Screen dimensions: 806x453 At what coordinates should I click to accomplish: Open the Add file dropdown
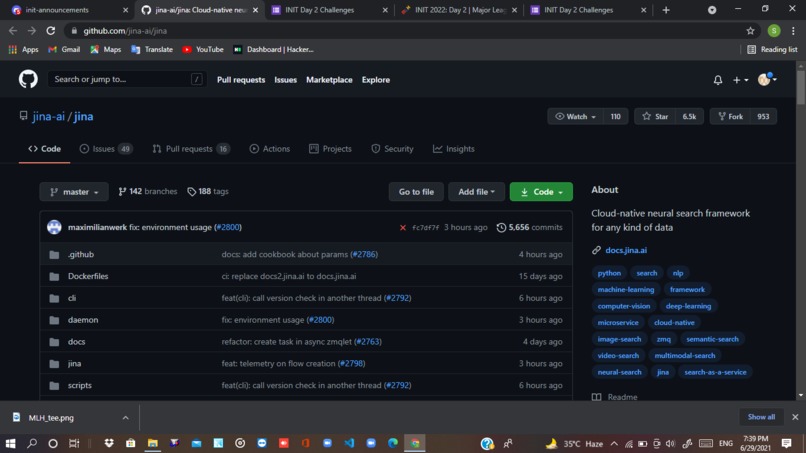point(476,192)
